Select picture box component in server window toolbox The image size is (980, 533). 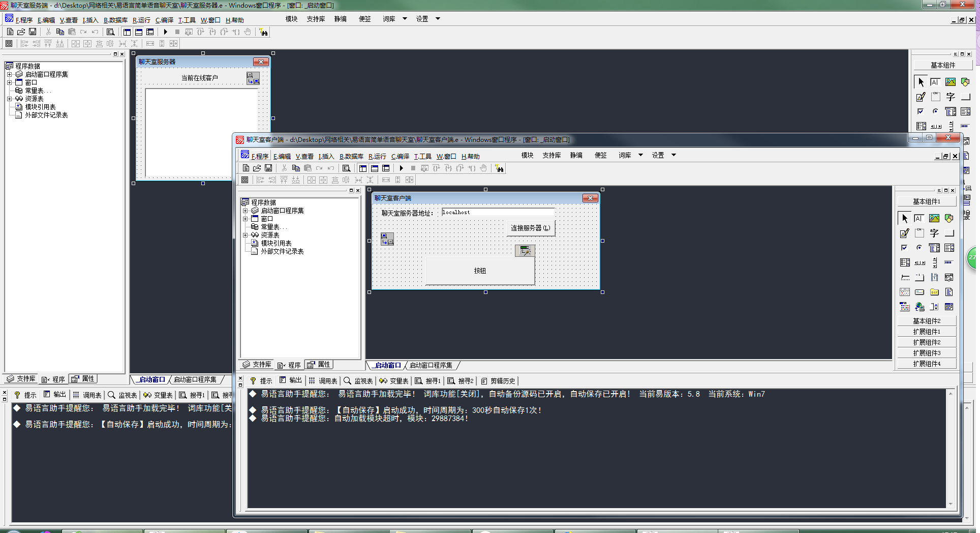coord(951,82)
